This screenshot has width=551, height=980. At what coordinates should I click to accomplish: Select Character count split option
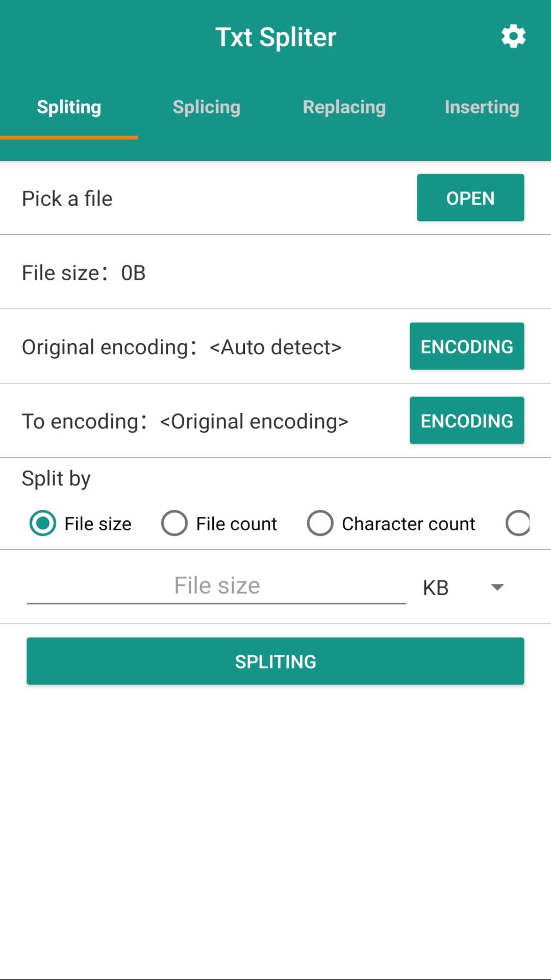coord(320,524)
